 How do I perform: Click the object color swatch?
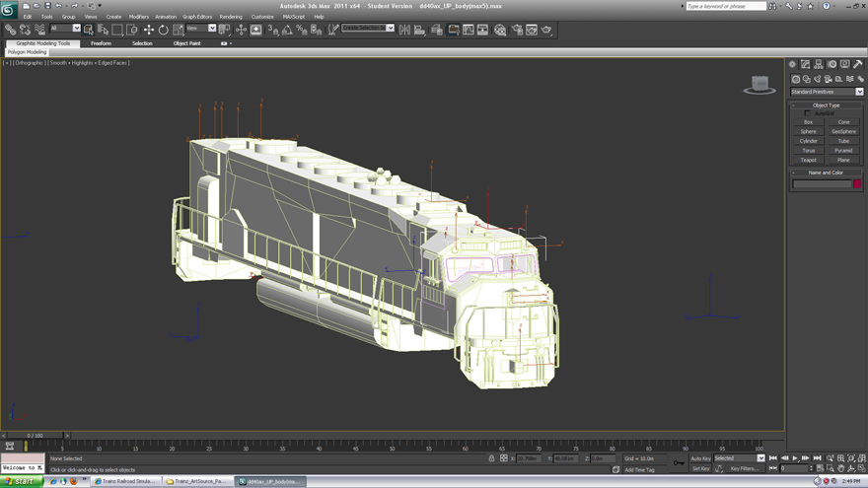tap(857, 183)
